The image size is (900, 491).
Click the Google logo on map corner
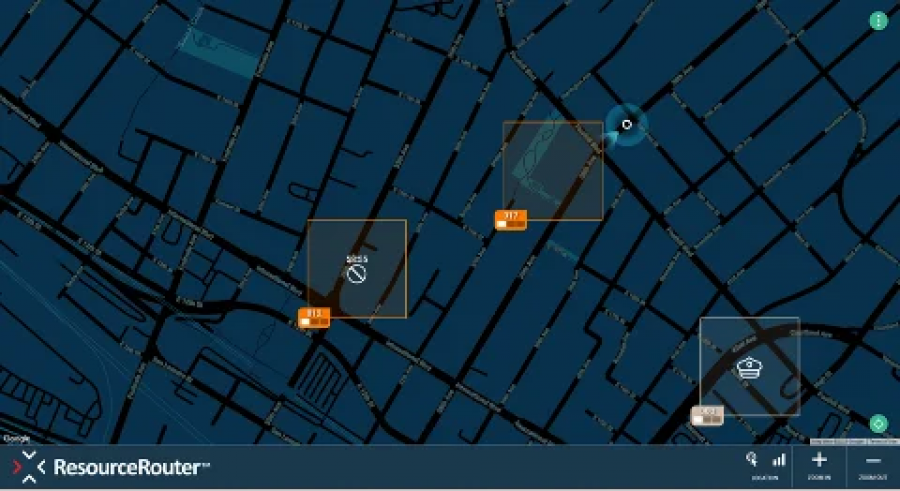pyautogui.click(x=15, y=438)
